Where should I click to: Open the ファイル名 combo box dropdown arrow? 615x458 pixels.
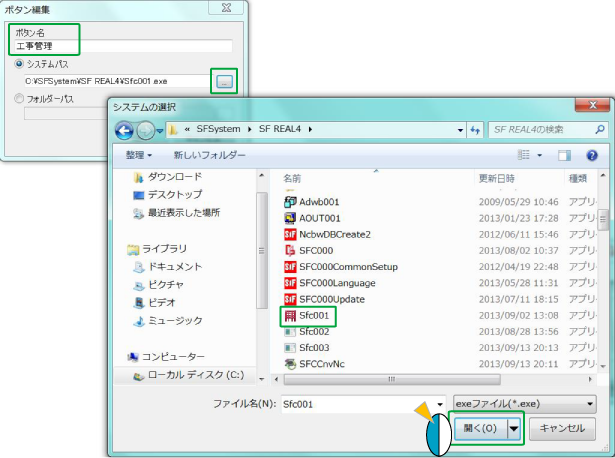[440, 404]
